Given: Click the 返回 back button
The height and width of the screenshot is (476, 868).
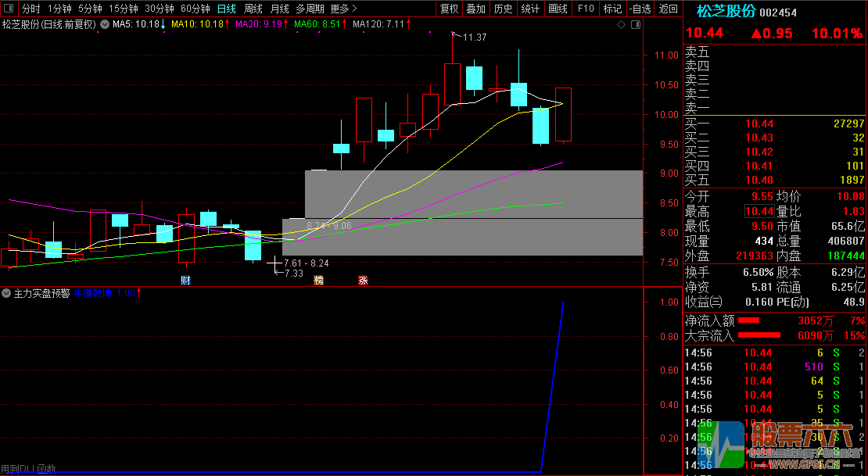Looking at the screenshot, I should coord(668,9).
